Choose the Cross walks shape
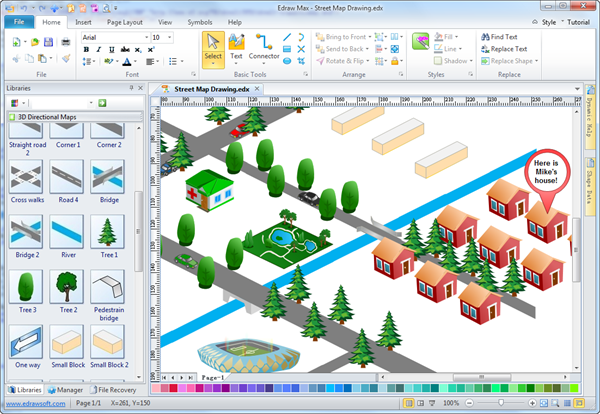This screenshot has height=414, width=600. pyautogui.click(x=25, y=181)
